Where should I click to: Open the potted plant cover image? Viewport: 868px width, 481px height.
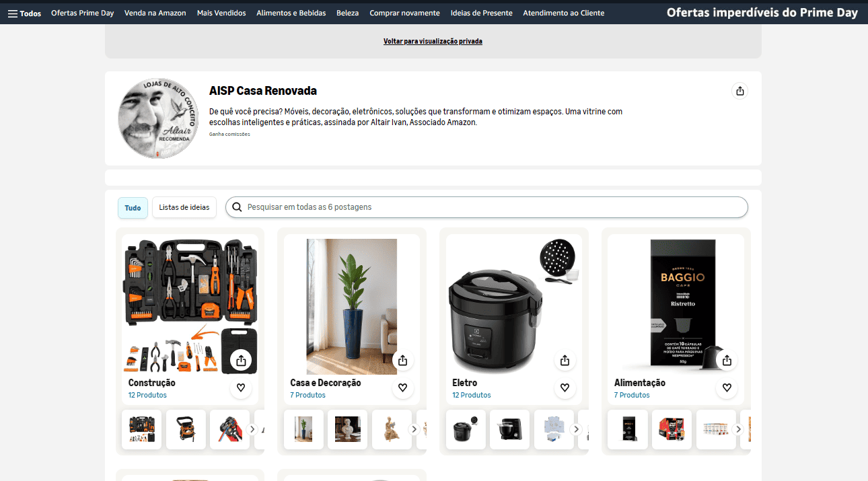352,306
